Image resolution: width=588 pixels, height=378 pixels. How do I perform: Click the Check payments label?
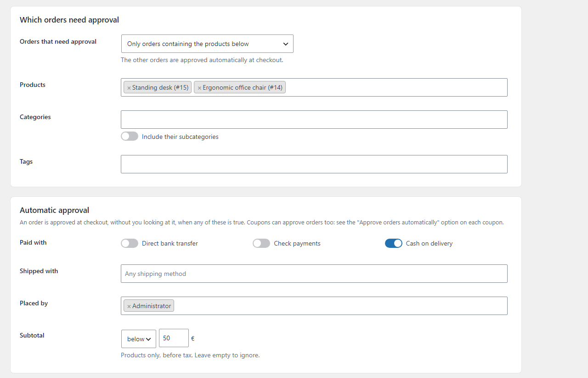click(x=297, y=243)
